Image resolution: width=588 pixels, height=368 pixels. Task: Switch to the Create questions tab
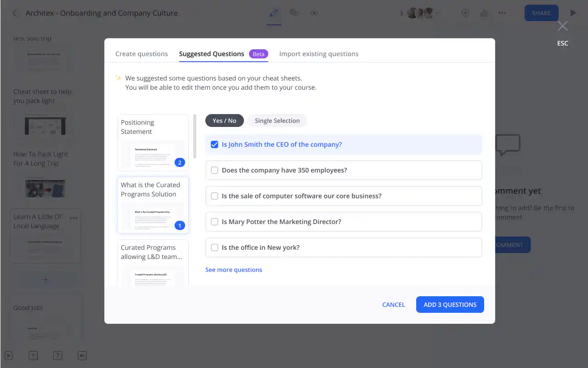pyautogui.click(x=141, y=53)
